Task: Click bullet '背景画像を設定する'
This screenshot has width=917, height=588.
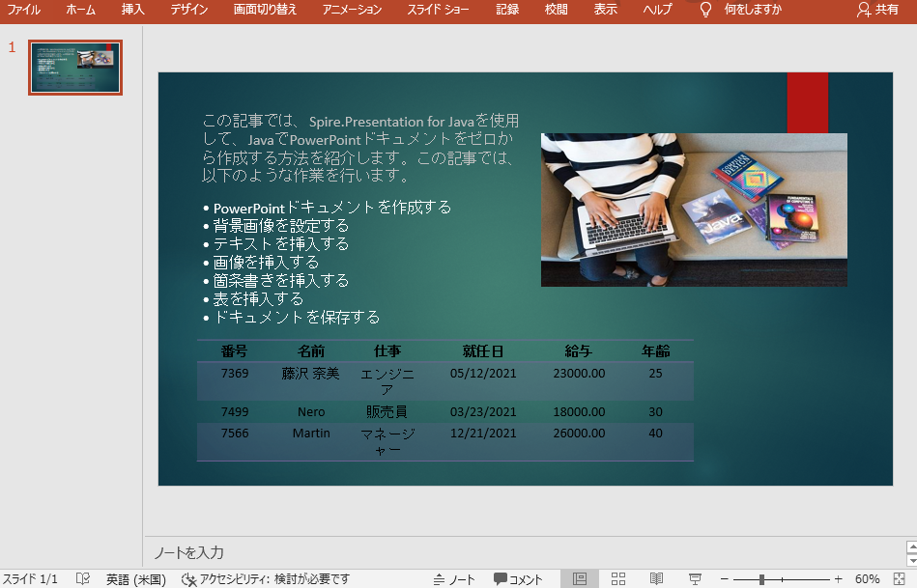Action: point(280,226)
